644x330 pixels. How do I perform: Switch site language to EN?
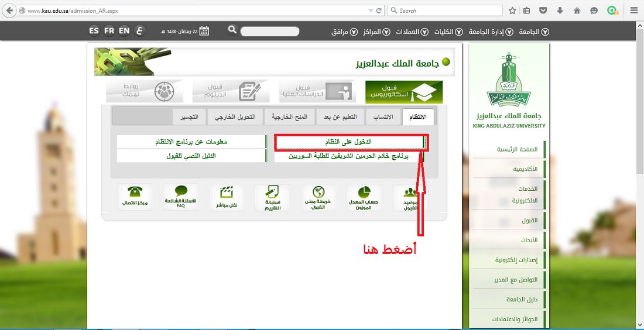[x=124, y=31]
